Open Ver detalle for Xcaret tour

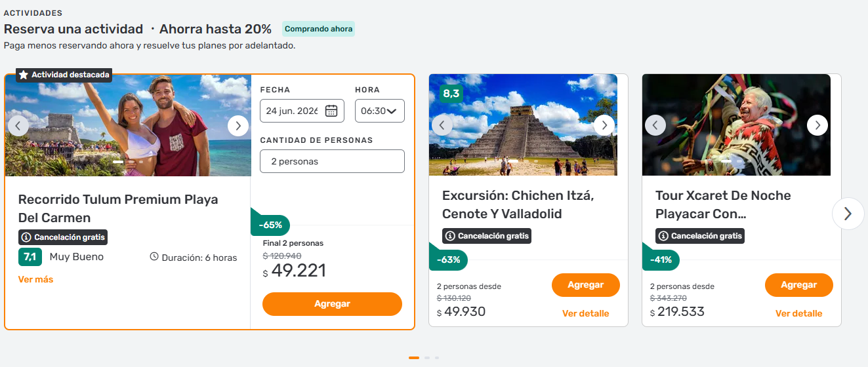point(798,314)
